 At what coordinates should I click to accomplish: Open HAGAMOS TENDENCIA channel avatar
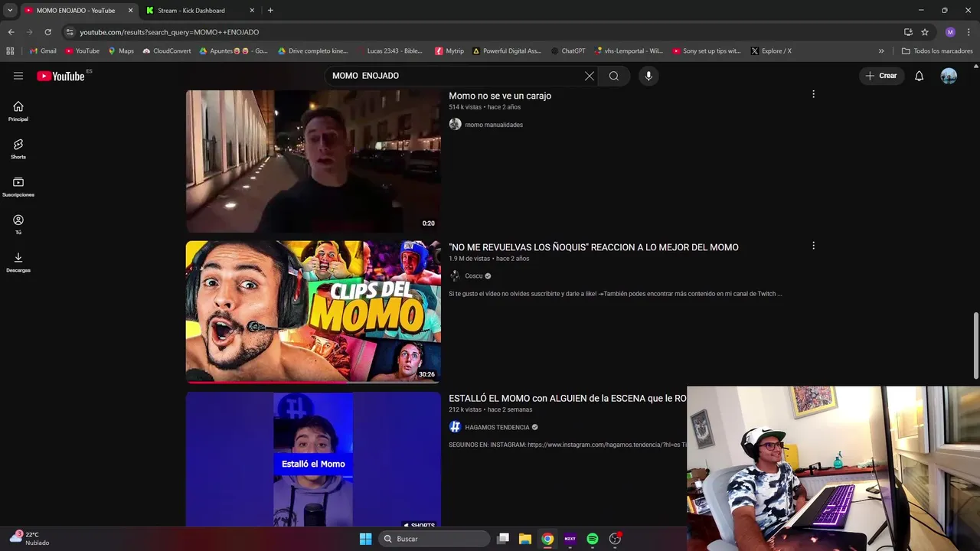click(x=455, y=427)
